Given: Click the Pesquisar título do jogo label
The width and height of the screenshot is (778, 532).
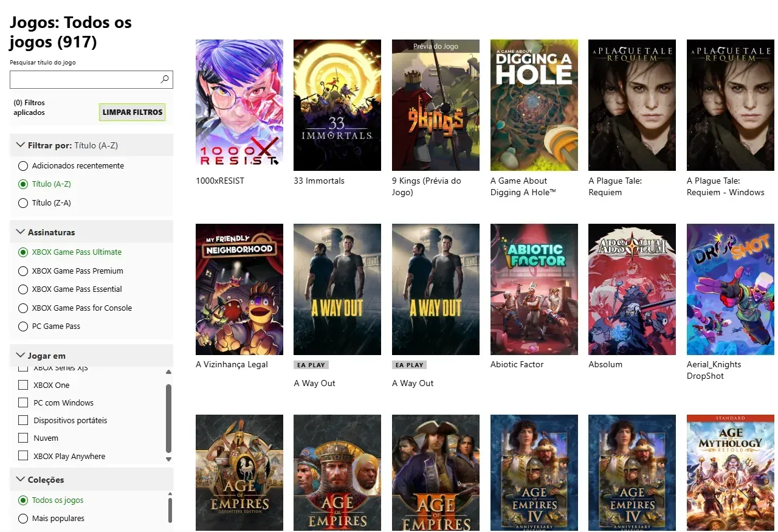Looking at the screenshot, I should point(43,63).
